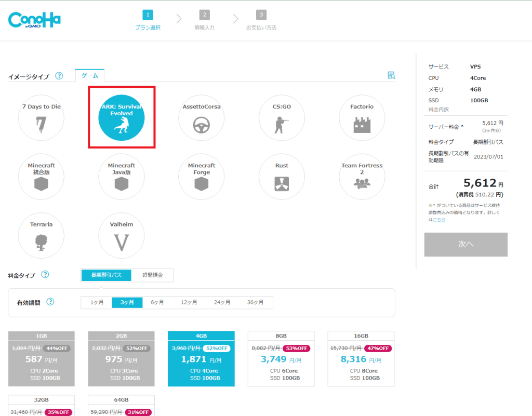
Task: Open the help tooltip next to イメージタイプ
Action: click(59, 76)
